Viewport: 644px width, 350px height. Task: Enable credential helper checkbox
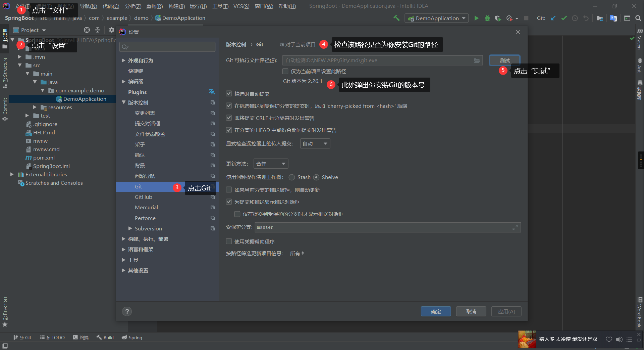(x=229, y=242)
